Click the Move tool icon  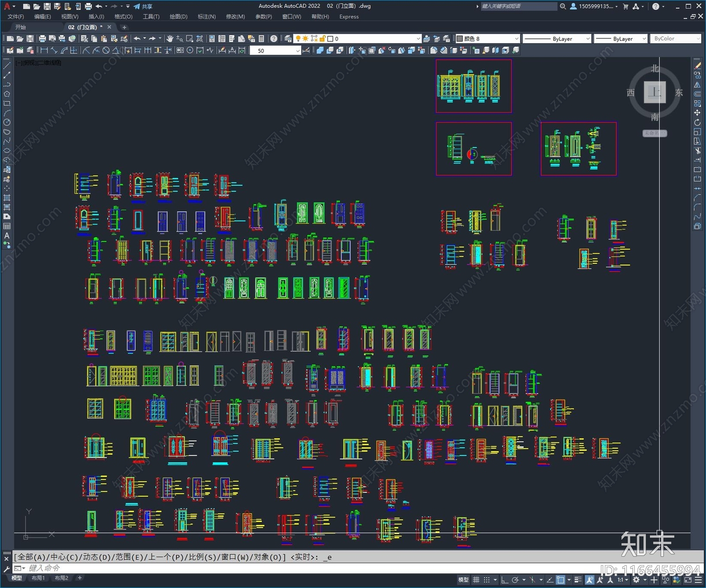tap(697, 113)
